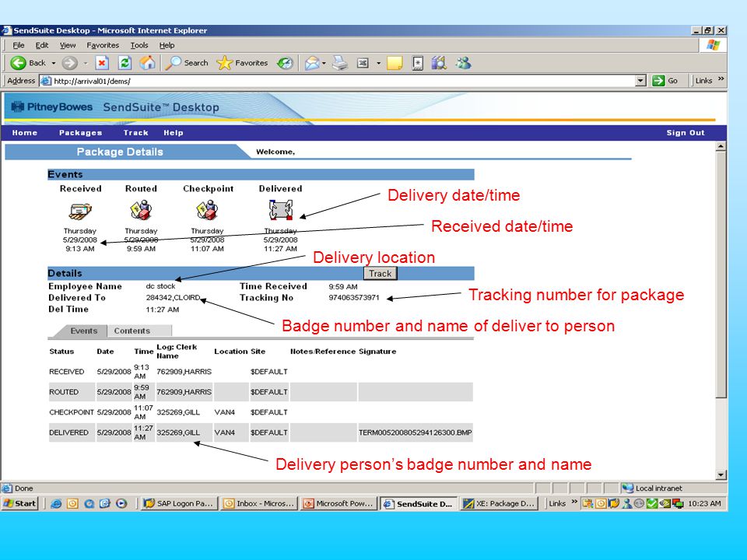Click tracking number 974063573971
This screenshot has height=560, width=747.
(x=354, y=298)
